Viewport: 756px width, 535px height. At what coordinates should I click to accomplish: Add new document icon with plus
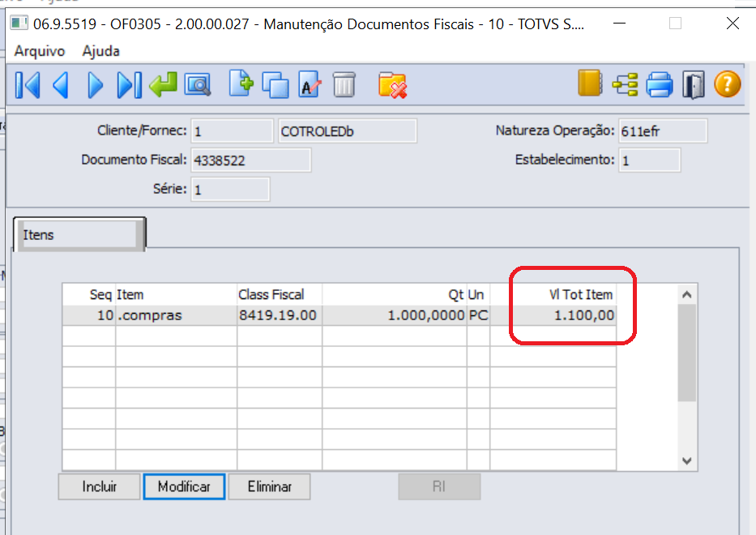pyautogui.click(x=241, y=83)
